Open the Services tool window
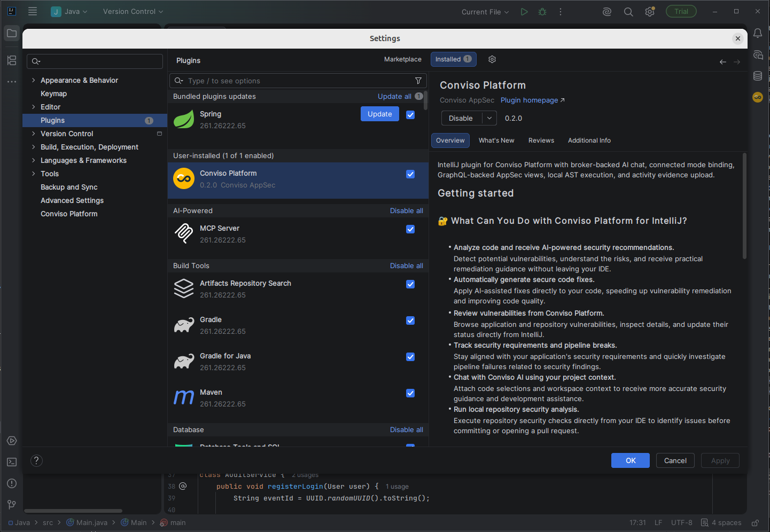The height and width of the screenshot is (532, 770). tap(11, 441)
